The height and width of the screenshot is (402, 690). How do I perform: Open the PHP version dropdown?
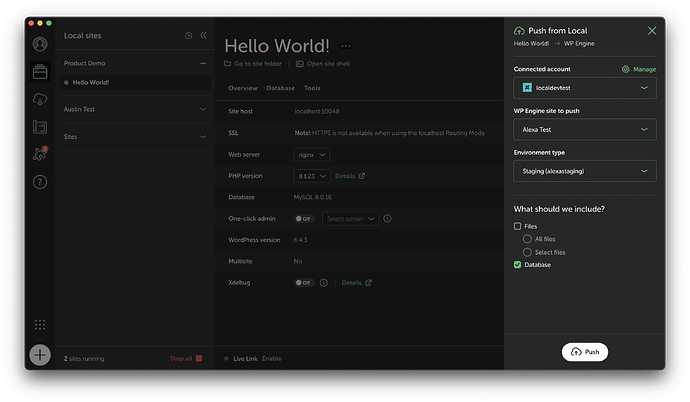pyautogui.click(x=312, y=176)
